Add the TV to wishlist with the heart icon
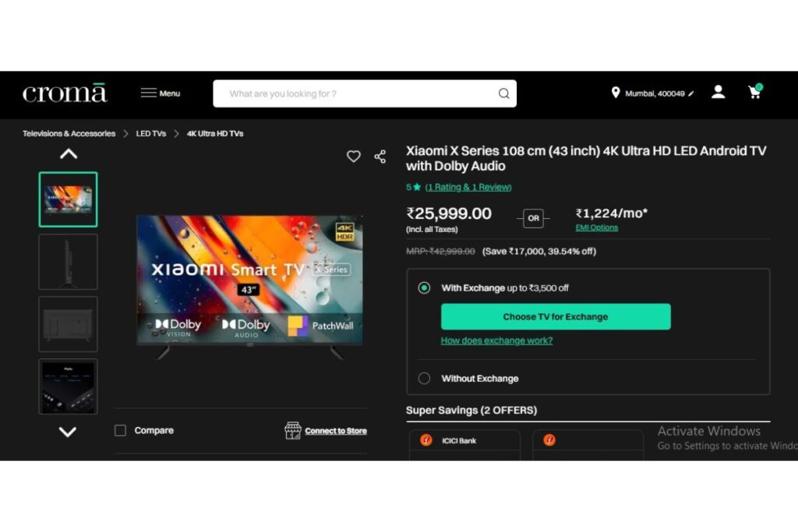798x532 pixels. (354, 156)
